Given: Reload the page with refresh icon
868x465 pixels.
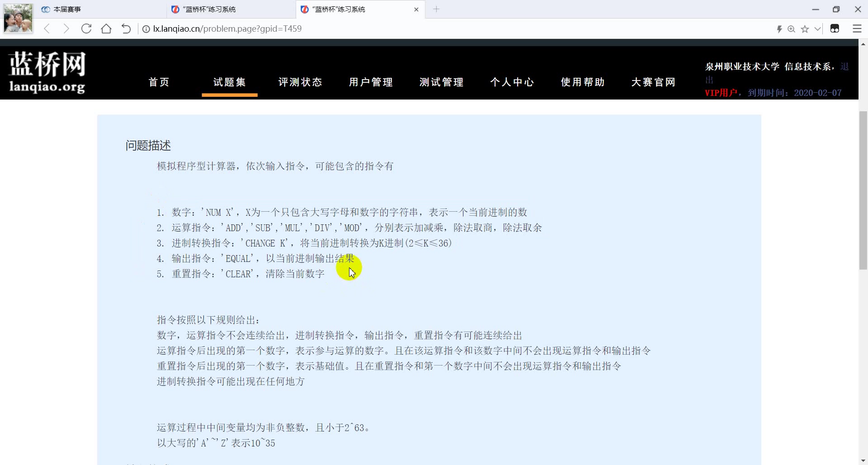Looking at the screenshot, I should tap(86, 29).
